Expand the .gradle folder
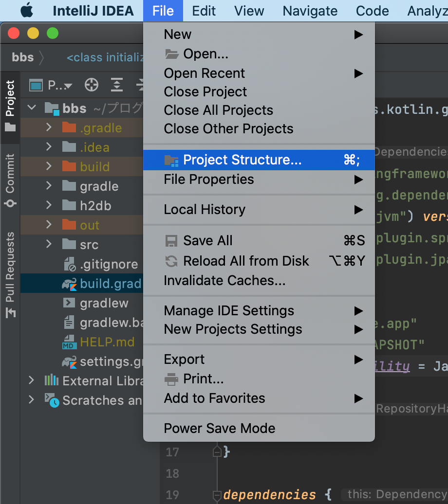 coord(49,127)
